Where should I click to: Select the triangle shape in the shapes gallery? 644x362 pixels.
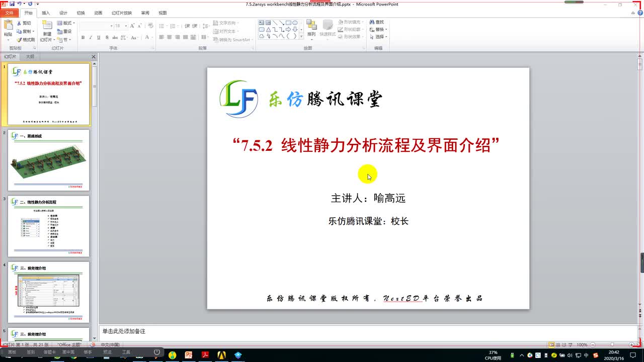tap(269, 29)
